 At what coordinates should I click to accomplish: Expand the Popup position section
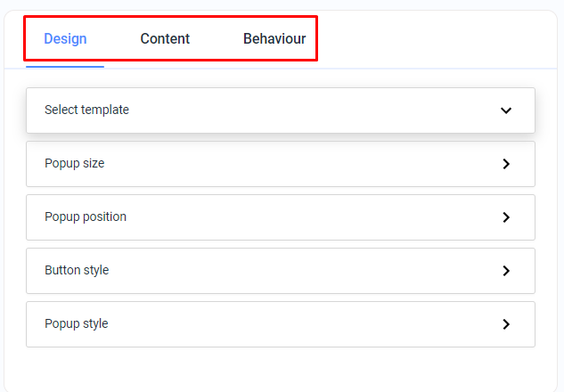point(281,217)
